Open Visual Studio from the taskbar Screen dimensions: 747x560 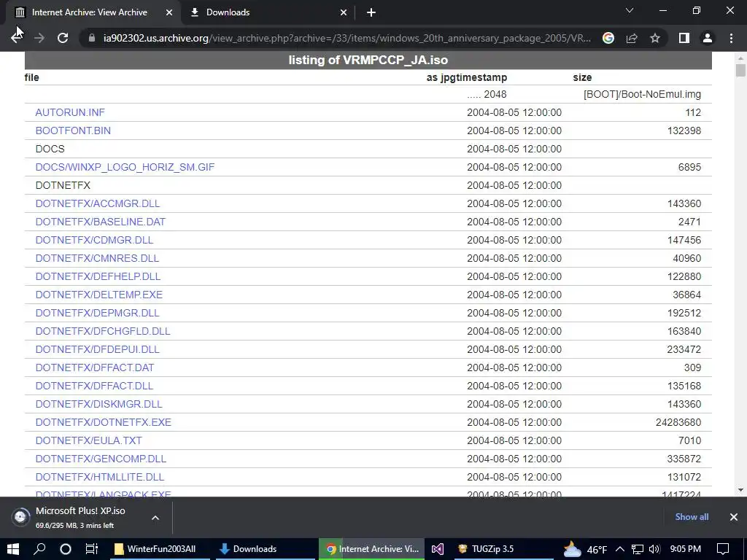point(438,549)
